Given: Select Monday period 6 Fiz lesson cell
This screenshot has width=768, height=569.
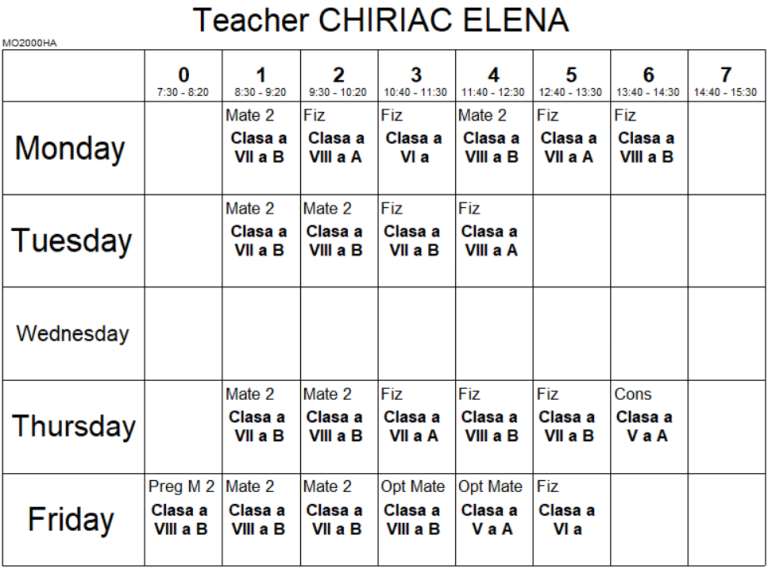Looking at the screenshot, I should point(648,148).
